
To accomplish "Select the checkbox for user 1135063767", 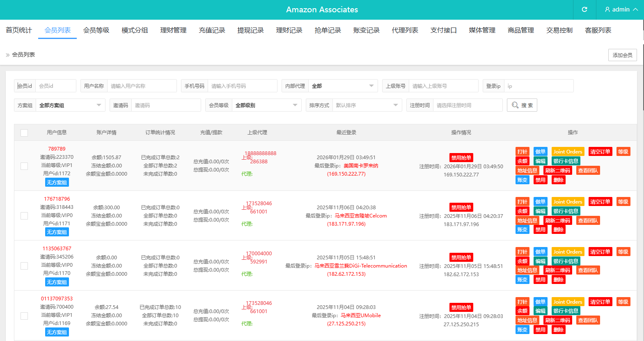I will (x=24, y=266).
